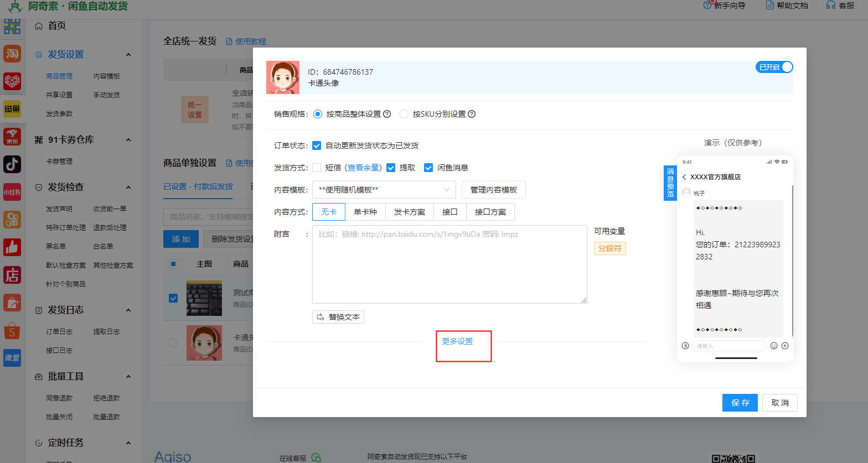Open 新手向导 in the top bar
Image resolution: width=868 pixels, height=463 pixels.
tap(724, 5)
